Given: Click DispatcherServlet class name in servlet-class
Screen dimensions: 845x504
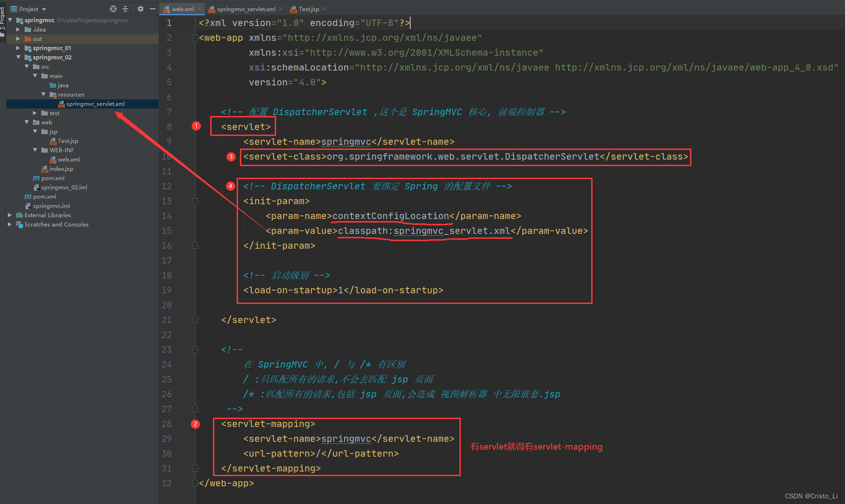Looking at the screenshot, I should pos(552,156).
